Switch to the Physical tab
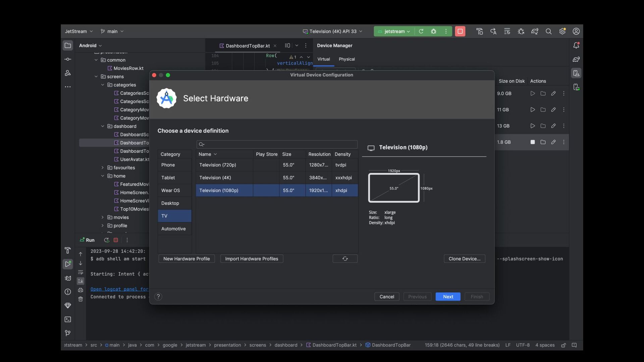 pyautogui.click(x=347, y=59)
